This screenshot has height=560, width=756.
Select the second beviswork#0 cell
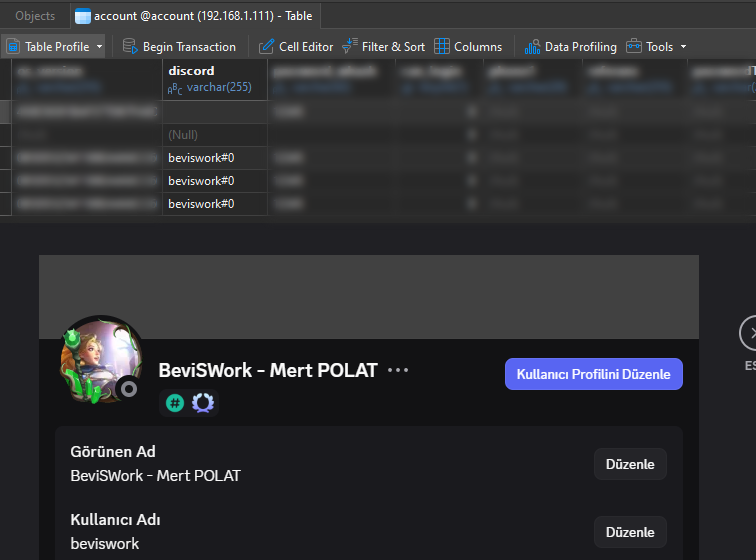[x=215, y=181]
